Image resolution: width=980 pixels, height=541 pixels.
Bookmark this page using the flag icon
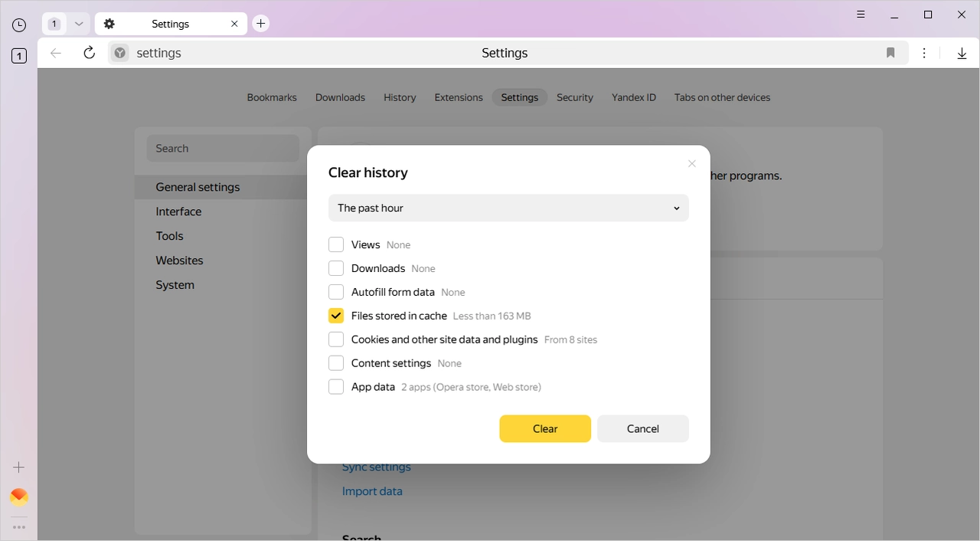coord(890,53)
